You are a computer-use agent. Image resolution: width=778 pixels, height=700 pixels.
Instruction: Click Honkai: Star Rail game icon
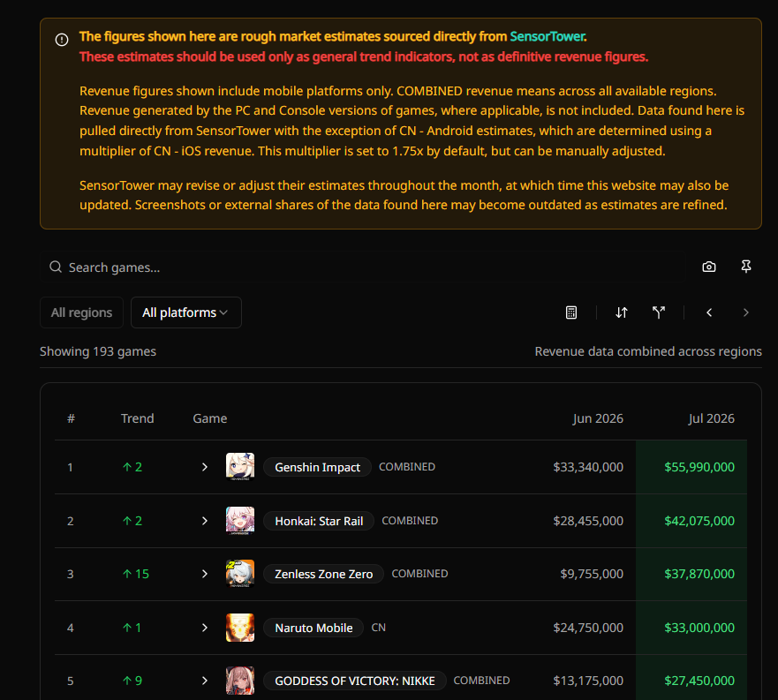pyautogui.click(x=240, y=521)
